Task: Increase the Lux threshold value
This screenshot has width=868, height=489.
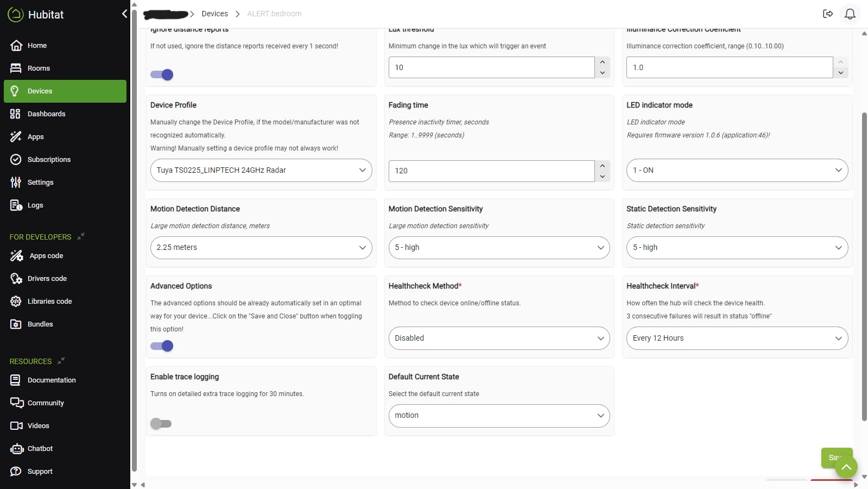Action: tap(603, 62)
